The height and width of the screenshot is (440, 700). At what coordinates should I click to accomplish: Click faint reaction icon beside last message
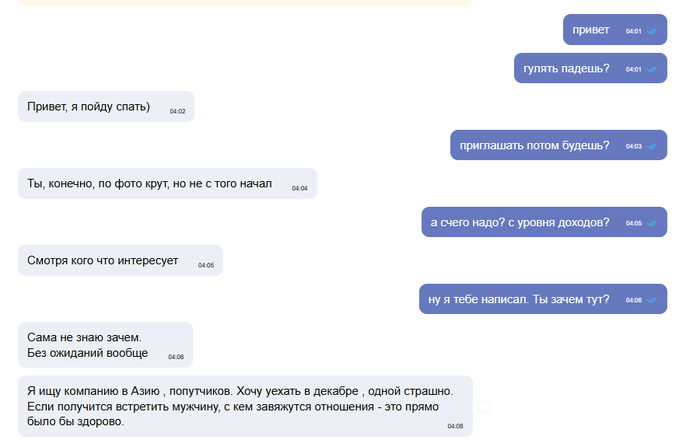click(484, 406)
